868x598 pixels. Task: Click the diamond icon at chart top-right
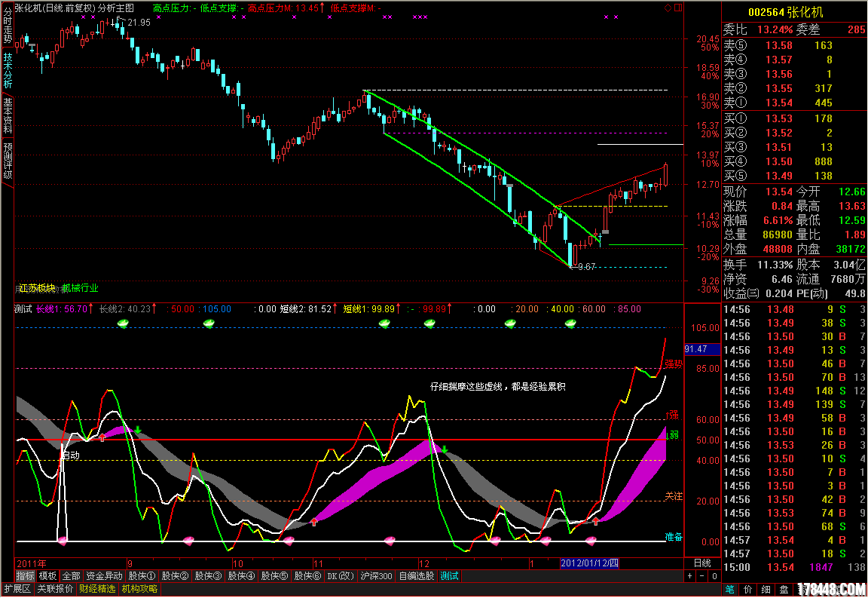667,8
